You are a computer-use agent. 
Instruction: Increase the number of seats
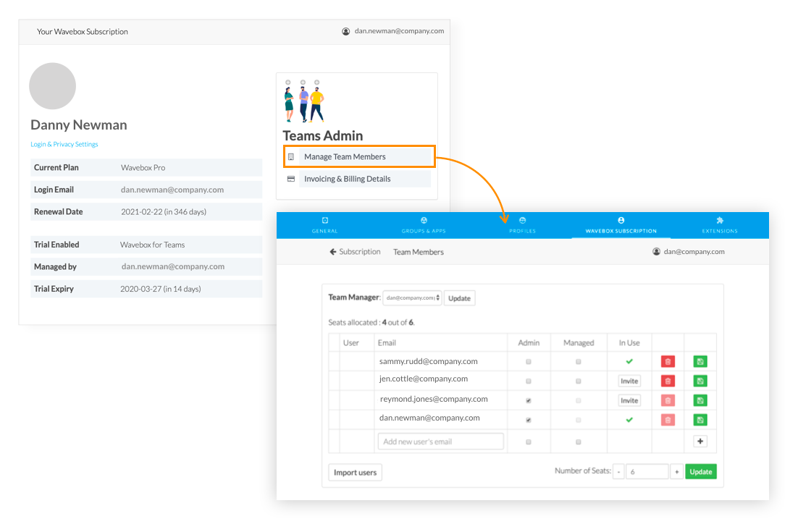point(677,471)
